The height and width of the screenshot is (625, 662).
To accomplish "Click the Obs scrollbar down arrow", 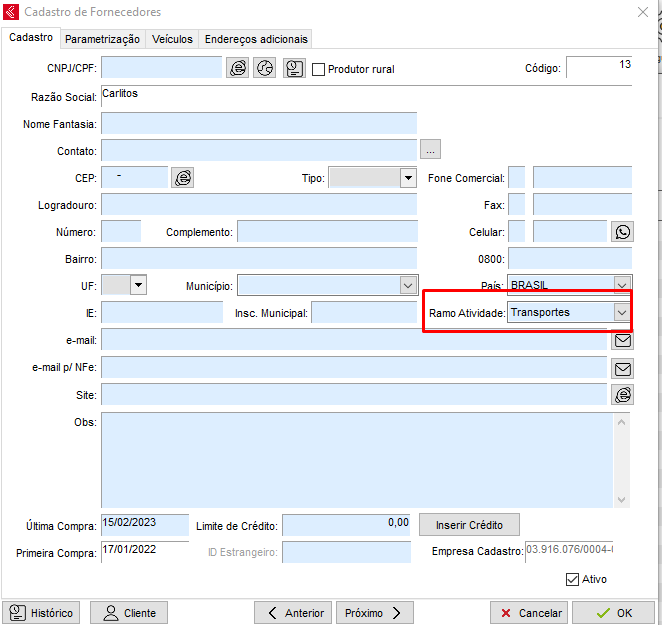I will 623,500.
